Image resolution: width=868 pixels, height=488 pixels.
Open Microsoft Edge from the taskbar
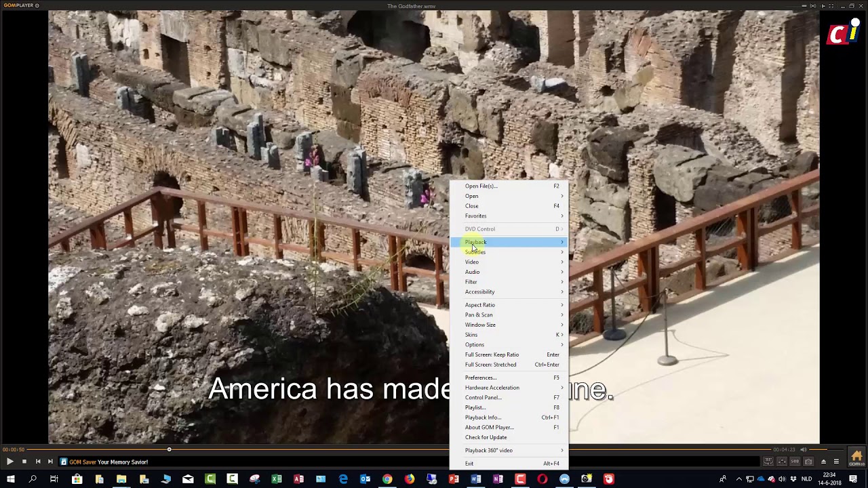[x=343, y=479]
